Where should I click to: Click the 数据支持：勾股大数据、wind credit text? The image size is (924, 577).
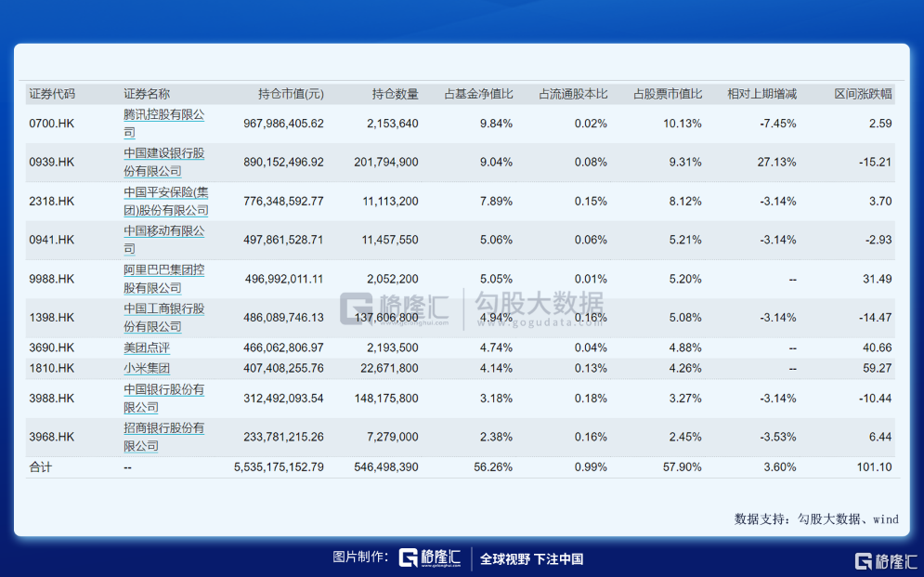point(816,519)
